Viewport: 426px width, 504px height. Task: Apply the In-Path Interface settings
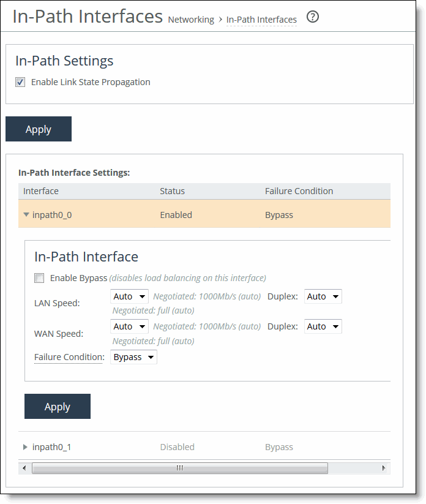[x=57, y=406]
